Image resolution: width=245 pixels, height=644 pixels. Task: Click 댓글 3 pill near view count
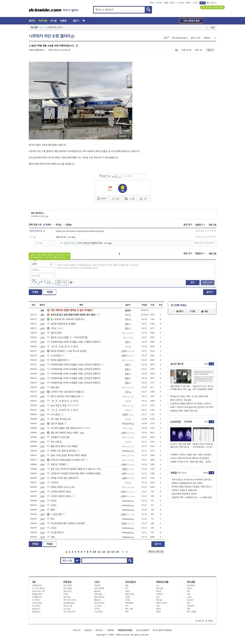pyautogui.click(x=210, y=50)
